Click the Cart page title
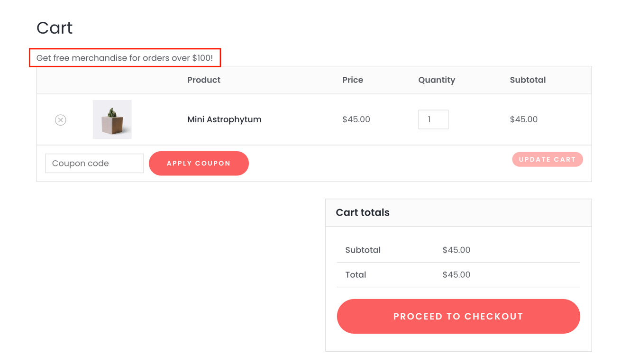This screenshot has width=630, height=364. click(x=54, y=27)
